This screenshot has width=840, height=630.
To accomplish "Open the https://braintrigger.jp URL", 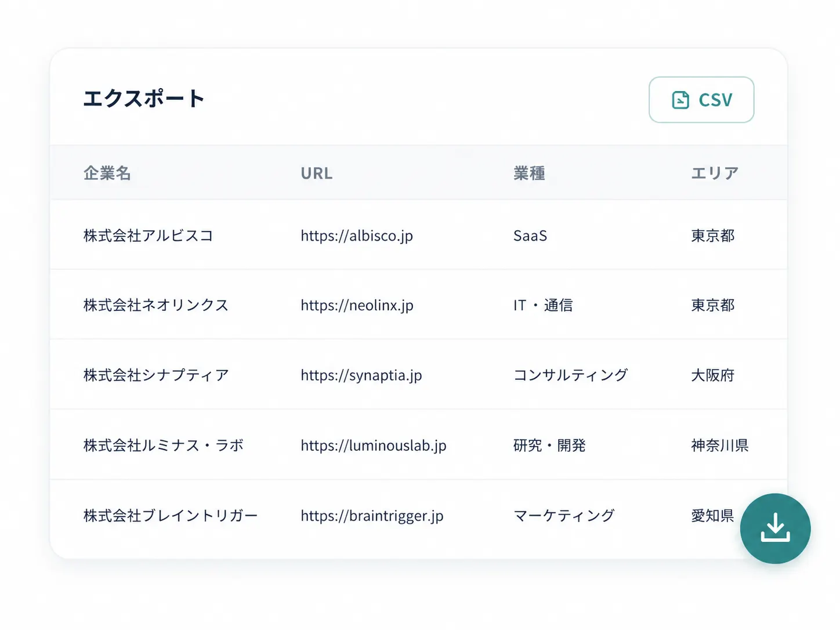I will coord(372,516).
